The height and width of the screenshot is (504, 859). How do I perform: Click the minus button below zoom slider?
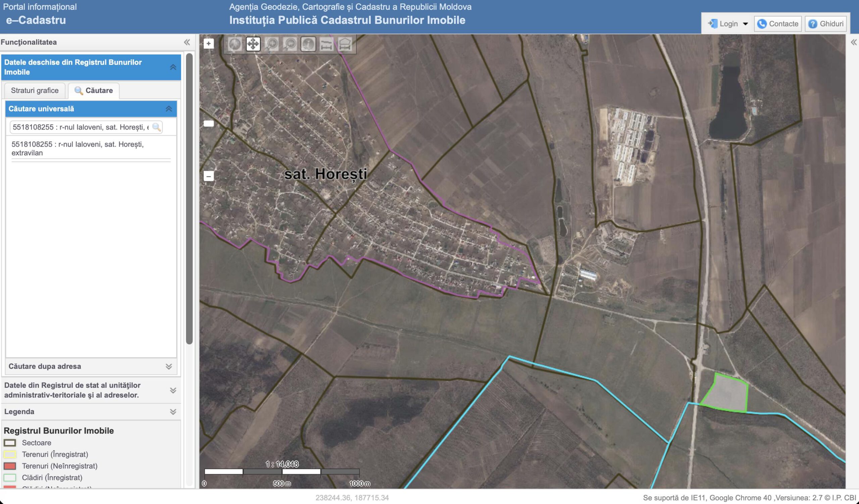pyautogui.click(x=209, y=176)
